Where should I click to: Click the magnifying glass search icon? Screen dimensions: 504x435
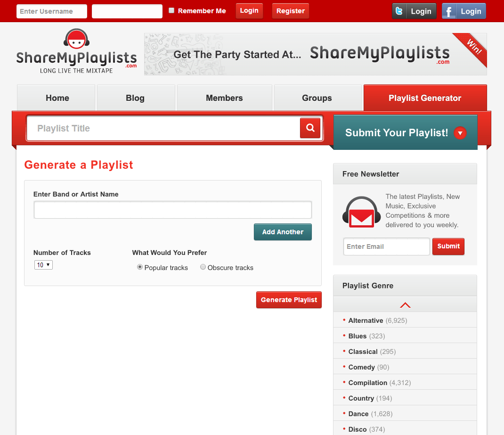click(x=310, y=128)
